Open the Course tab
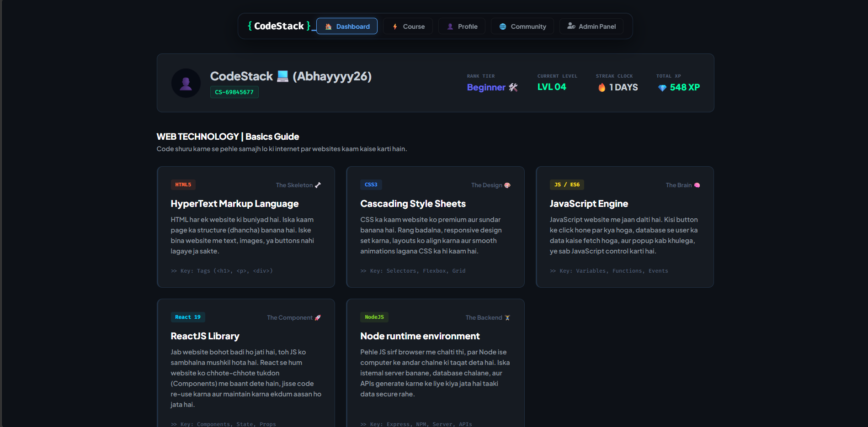Viewport: 868px width, 427px height. pyautogui.click(x=408, y=26)
